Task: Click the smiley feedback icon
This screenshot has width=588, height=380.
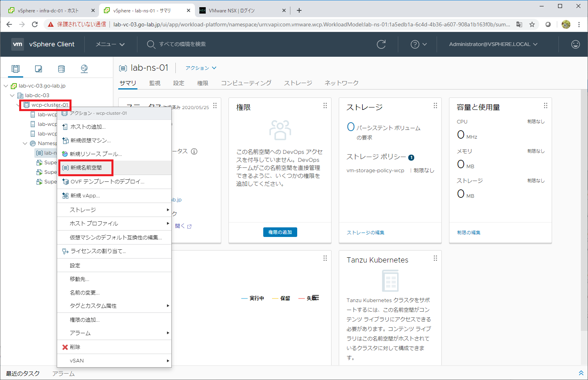Action: click(x=575, y=44)
